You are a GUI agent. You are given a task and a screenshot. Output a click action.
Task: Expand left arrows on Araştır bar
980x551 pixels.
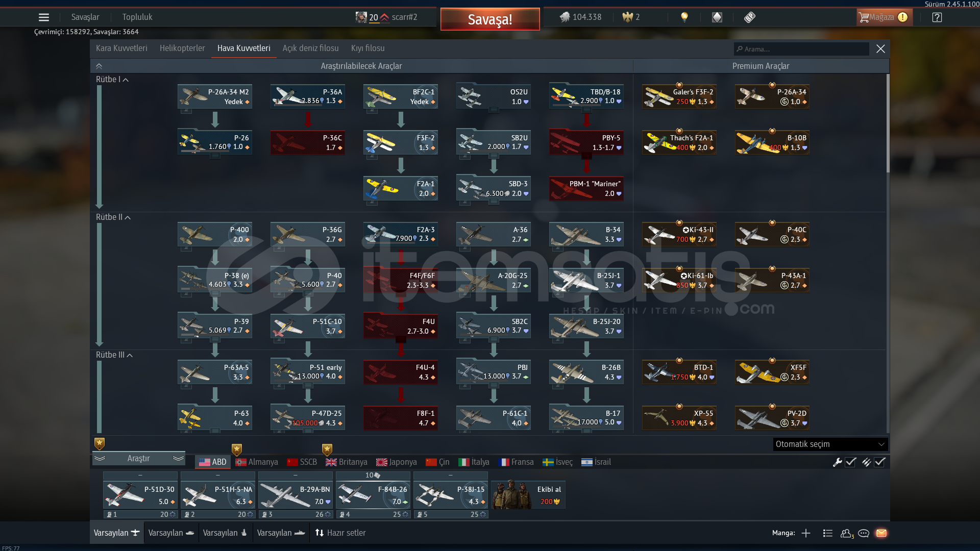click(100, 459)
